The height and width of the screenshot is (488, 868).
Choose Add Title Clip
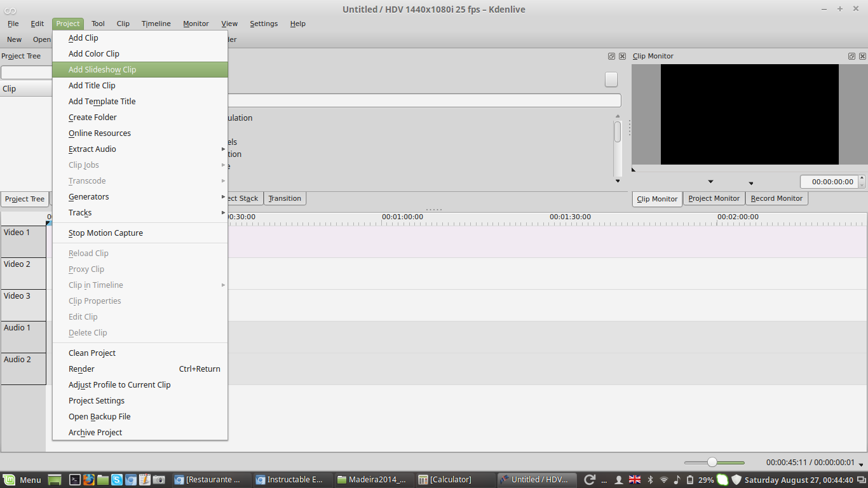tap(140, 86)
